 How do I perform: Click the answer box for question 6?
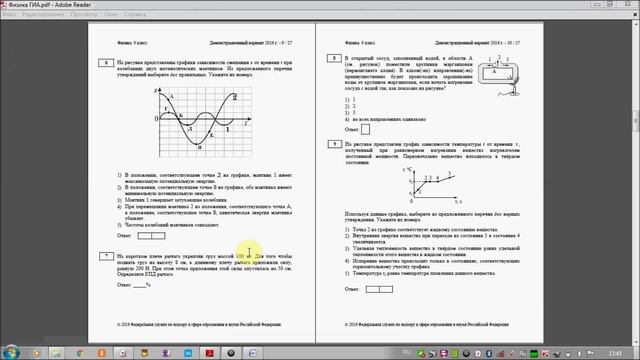151,236
